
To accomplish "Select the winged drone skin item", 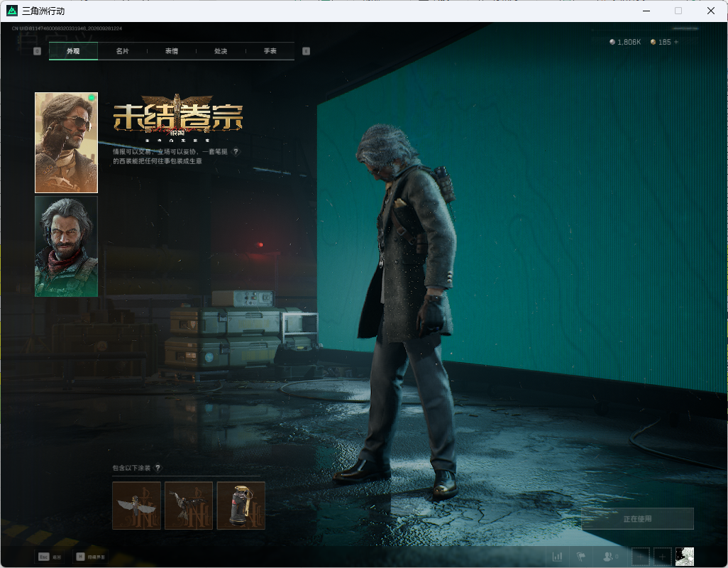I will (x=136, y=506).
